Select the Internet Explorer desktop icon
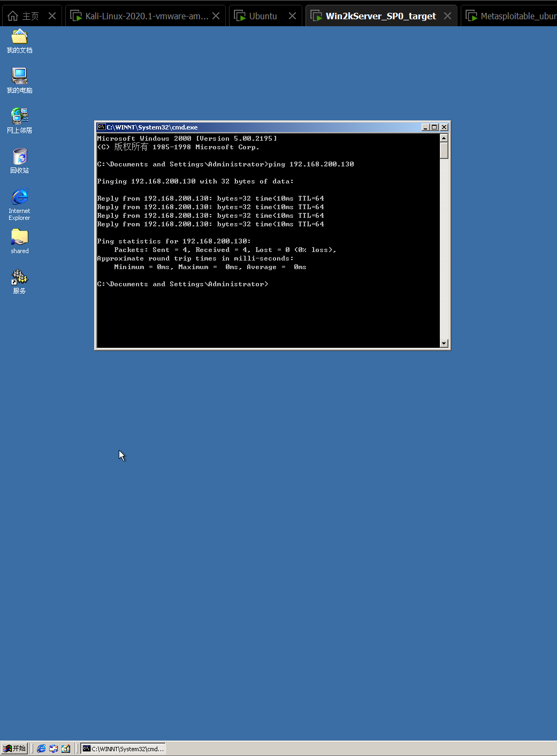Viewport: 557px width, 756px height. [19, 204]
